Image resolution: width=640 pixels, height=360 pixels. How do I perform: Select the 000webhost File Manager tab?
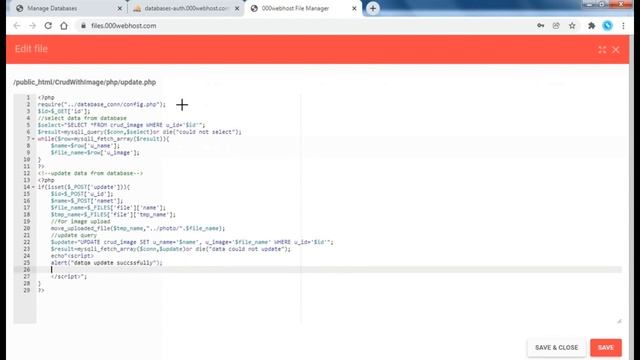[302, 8]
